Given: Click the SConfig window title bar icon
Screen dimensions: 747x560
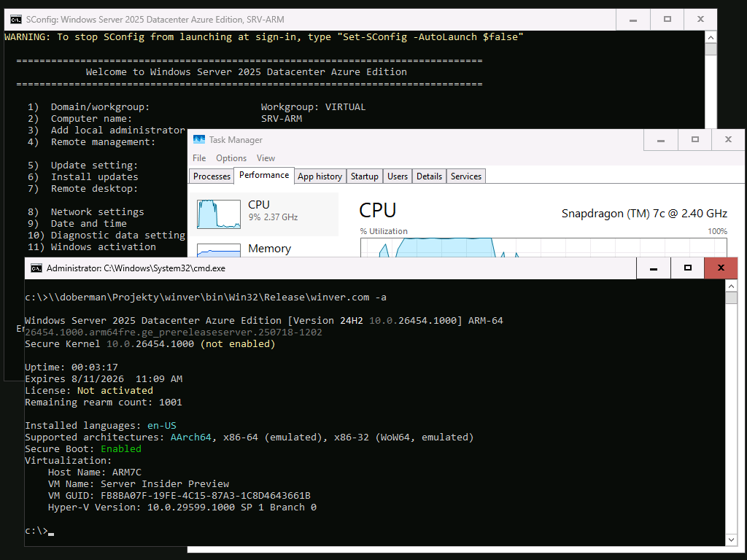Looking at the screenshot, I should point(16,20).
